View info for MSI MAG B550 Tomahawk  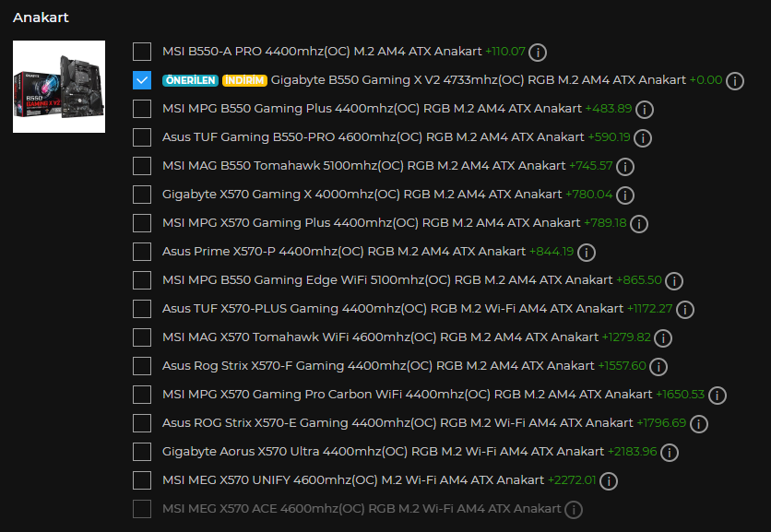(x=625, y=166)
